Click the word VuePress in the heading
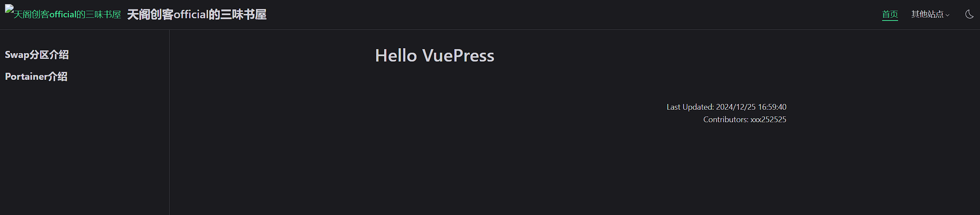The height and width of the screenshot is (215, 980). tap(458, 56)
